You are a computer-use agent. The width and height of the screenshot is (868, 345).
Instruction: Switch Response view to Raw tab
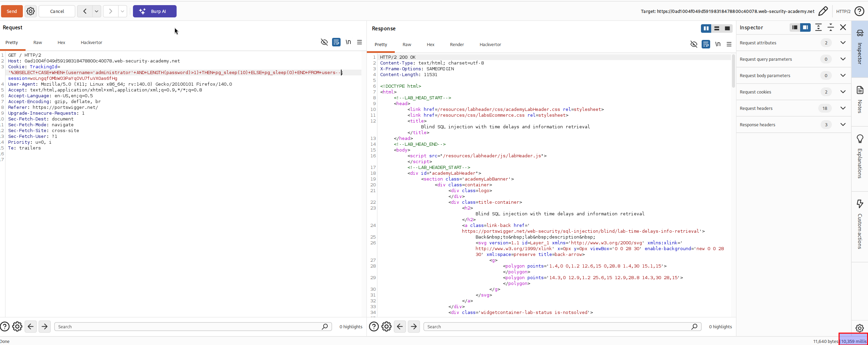407,45
